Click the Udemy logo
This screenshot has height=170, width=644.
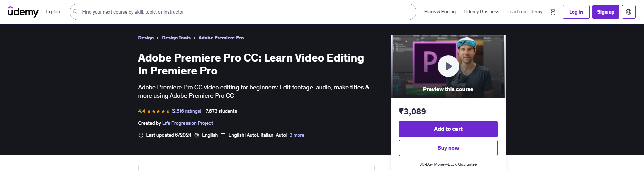click(x=23, y=12)
